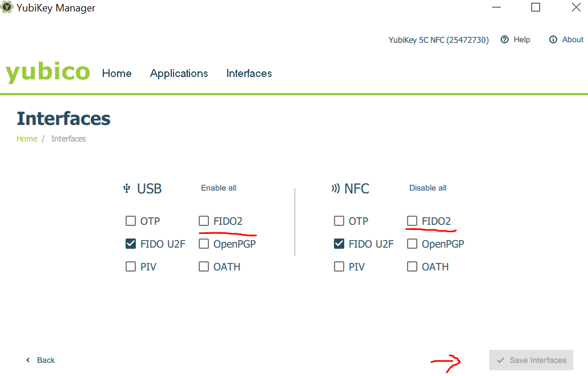Click the About info icon
The width and height of the screenshot is (588, 376).
pyautogui.click(x=553, y=39)
